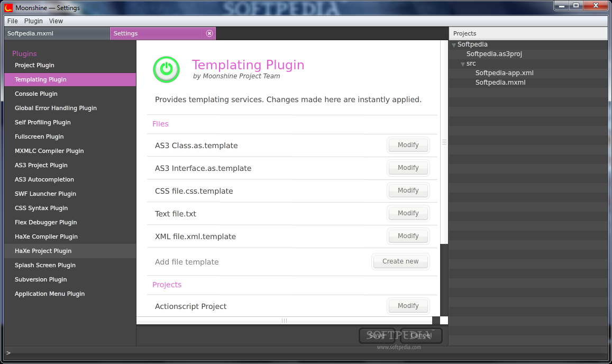Click the settings horizontal scrollbar grip

(284, 321)
